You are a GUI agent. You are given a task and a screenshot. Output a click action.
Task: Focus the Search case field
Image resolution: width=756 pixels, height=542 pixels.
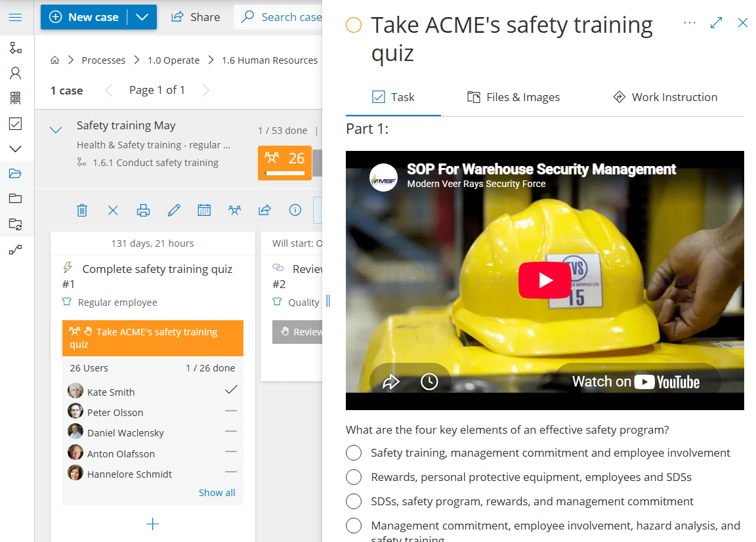[x=279, y=17]
